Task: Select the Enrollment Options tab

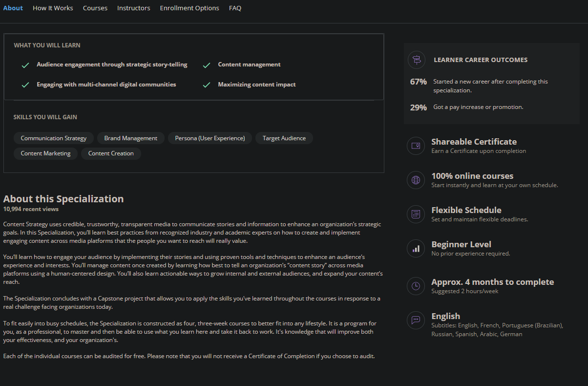Action: click(x=189, y=8)
